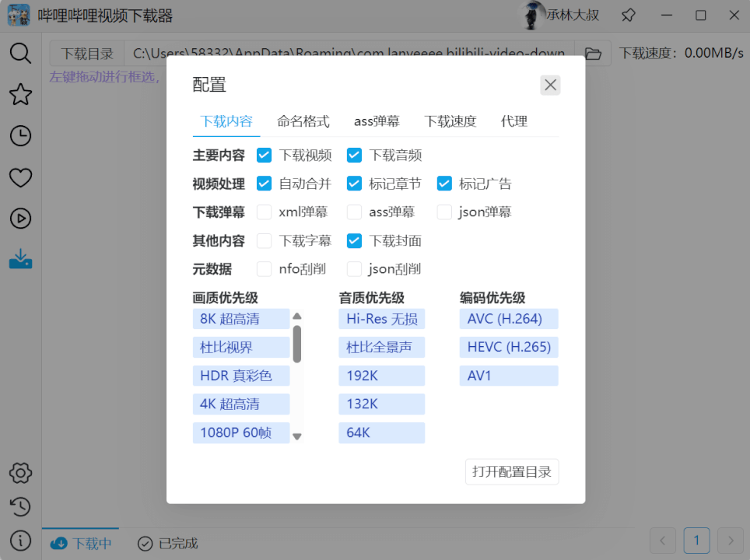
Task: Open the watch history clock icon
Action: pos(20,135)
